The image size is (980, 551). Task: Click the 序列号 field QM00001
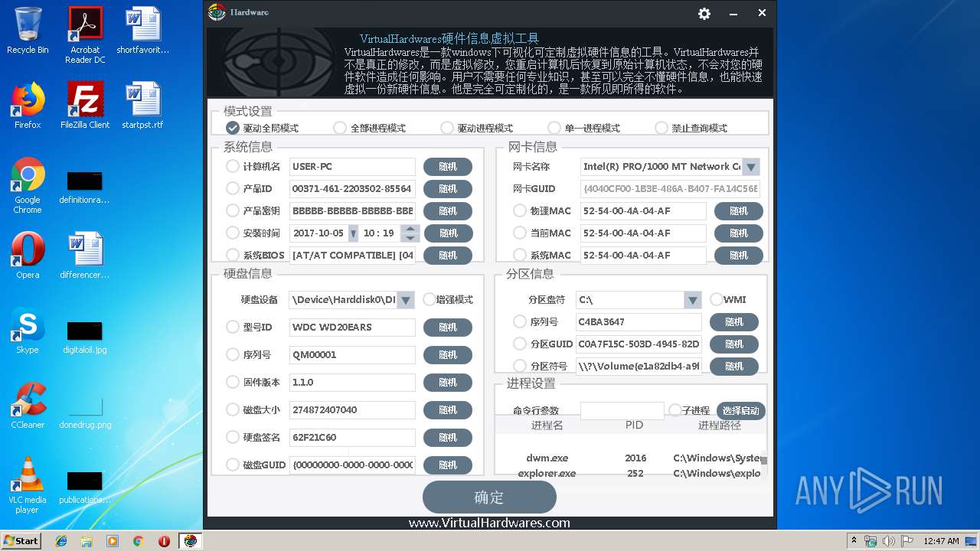tap(352, 355)
